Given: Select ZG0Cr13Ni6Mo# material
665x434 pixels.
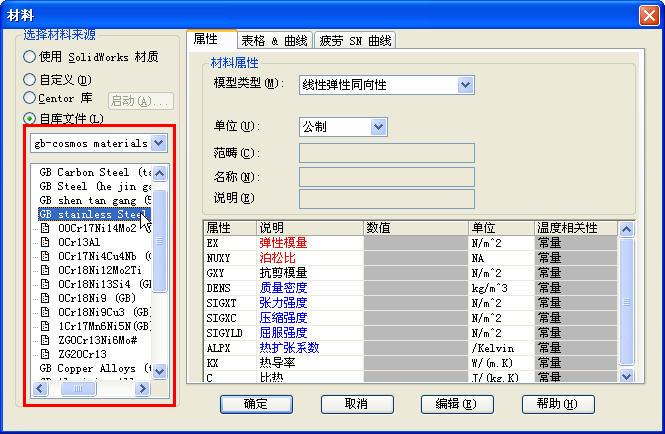Looking at the screenshot, I should pyautogui.click(x=98, y=340).
